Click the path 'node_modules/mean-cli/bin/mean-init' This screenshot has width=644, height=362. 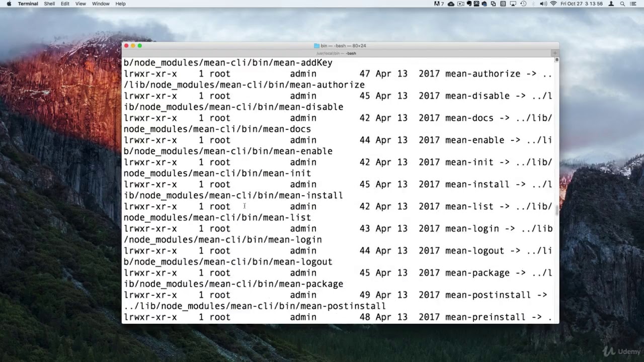click(217, 173)
